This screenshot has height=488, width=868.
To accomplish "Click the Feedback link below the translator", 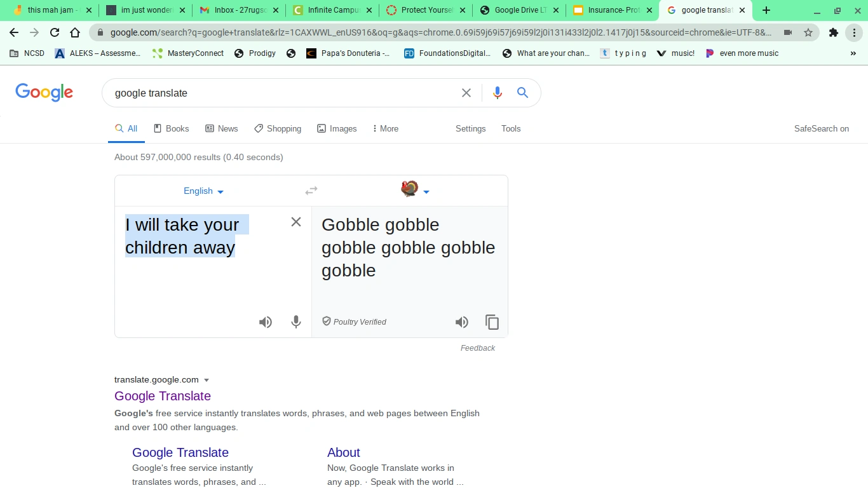I will 478,348.
